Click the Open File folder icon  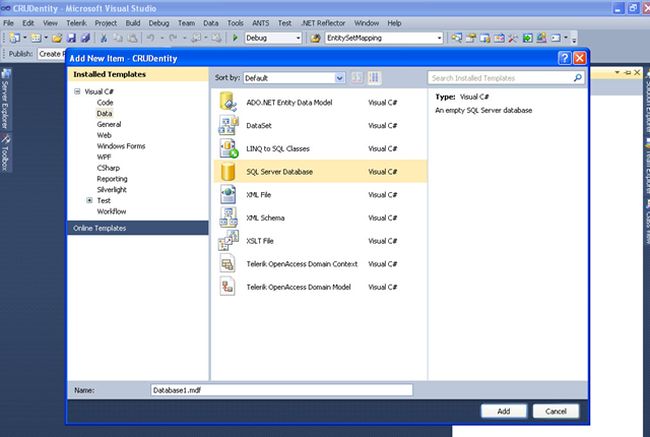[57, 38]
